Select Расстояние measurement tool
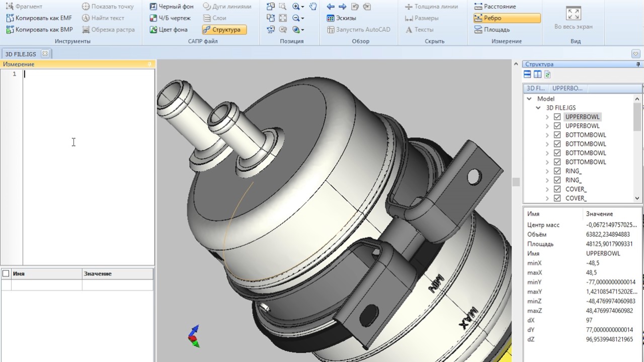This screenshot has height=362, width=644. coord(495,7)
